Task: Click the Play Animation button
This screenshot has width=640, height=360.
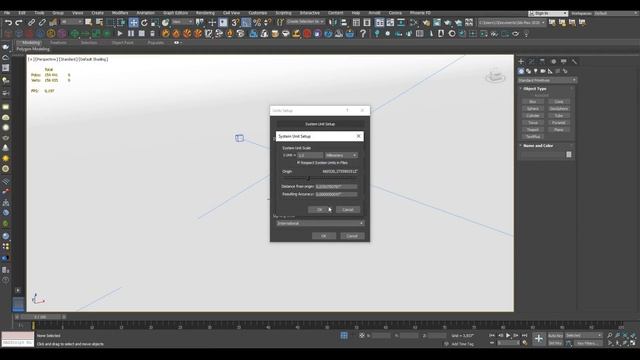Action: (x=508, y=336)
